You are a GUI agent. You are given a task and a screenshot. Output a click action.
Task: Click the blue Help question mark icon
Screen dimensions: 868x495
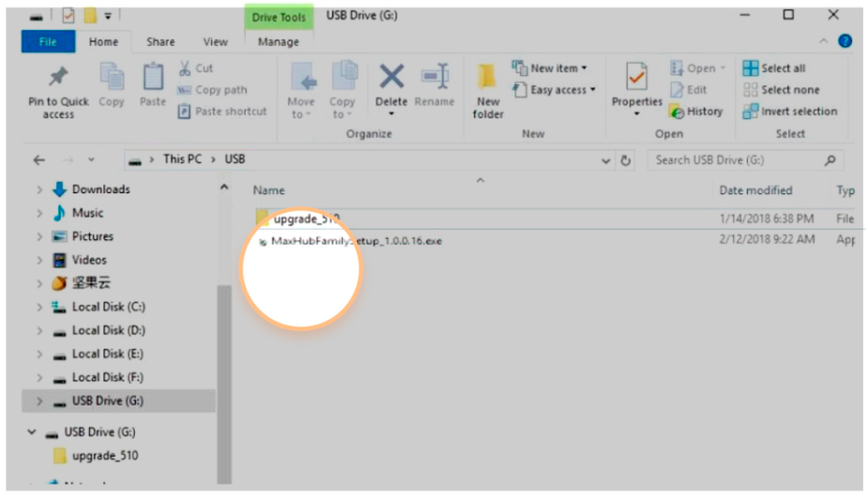tap(845, 41)
